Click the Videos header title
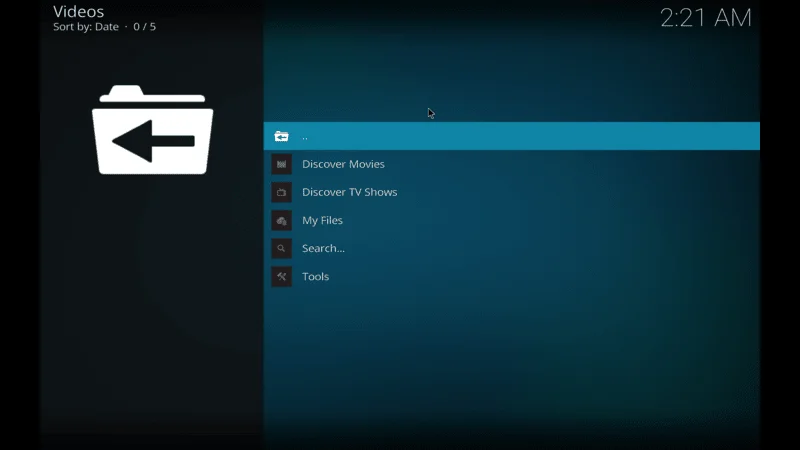This screenshot has width=800, height=450. click(79, 11)
